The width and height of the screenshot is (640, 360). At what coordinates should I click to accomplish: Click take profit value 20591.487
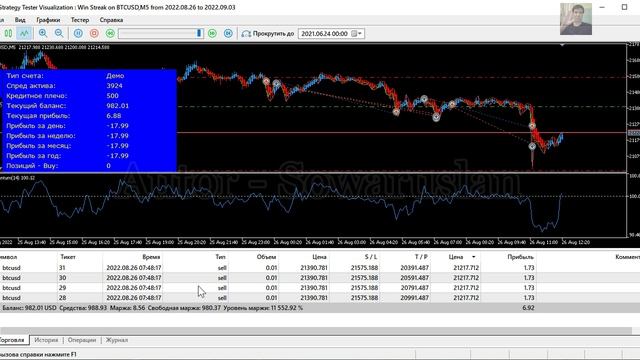click(x=414, y=278)
